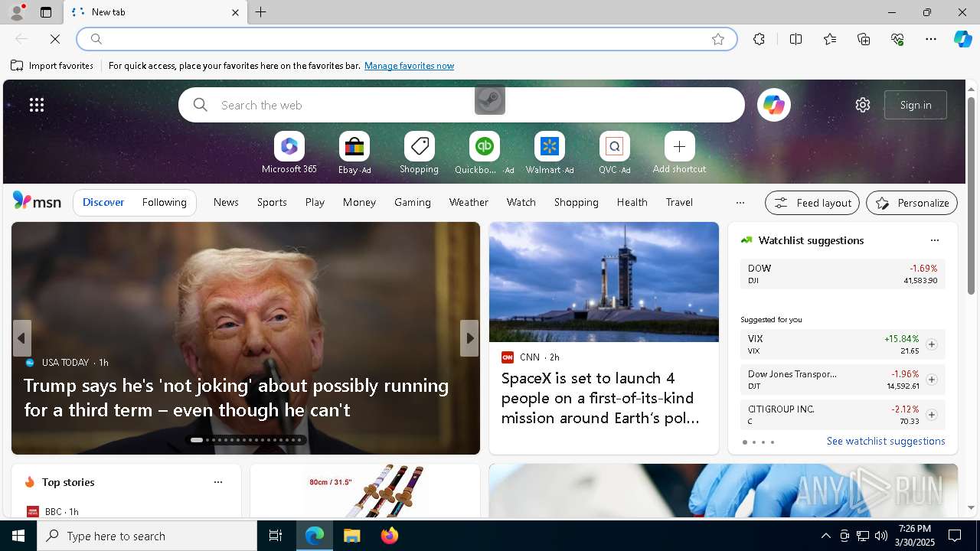Screen dimensions: 980x551
Task: Add VIX to watchlist plus
Action: [931, 344]
